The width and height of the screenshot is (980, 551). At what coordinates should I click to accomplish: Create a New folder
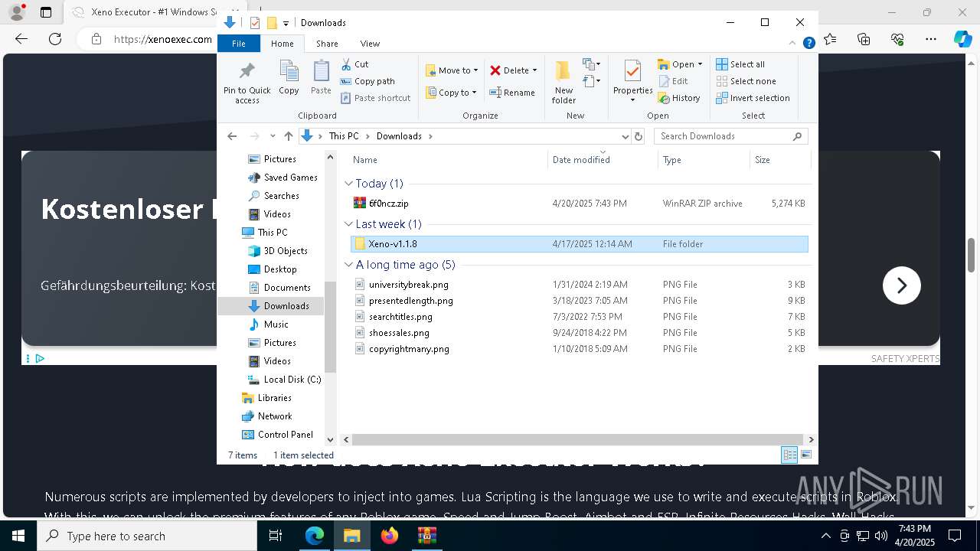pyautogui.click(x=563, y=83)
